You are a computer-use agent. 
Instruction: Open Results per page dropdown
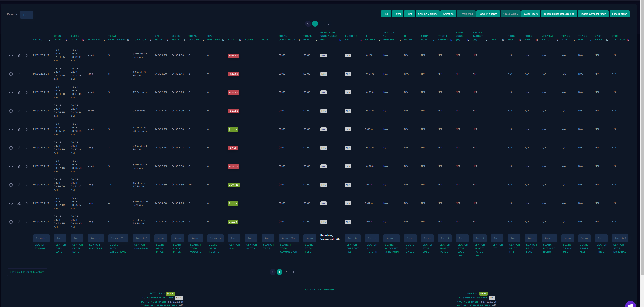pyautogui.click(x=26, y=15)
